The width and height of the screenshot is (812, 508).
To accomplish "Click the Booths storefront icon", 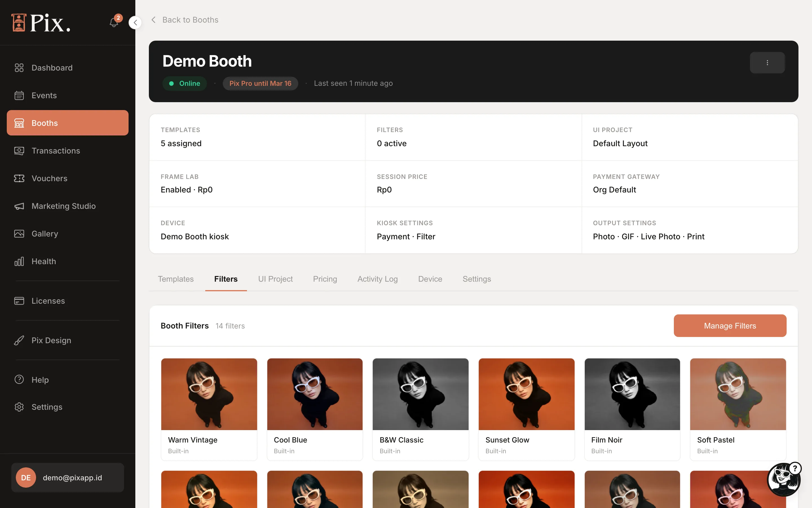I will 19,123.
